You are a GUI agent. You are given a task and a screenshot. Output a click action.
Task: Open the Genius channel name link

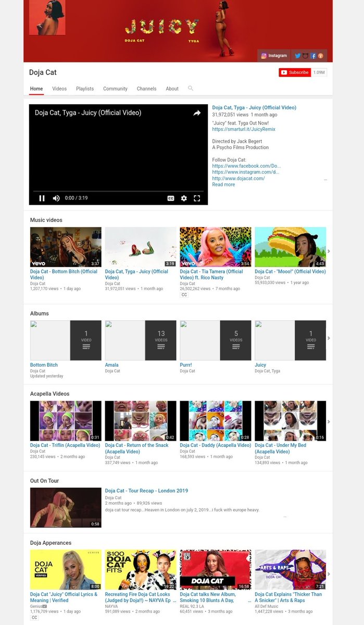(x=37, y=606)
